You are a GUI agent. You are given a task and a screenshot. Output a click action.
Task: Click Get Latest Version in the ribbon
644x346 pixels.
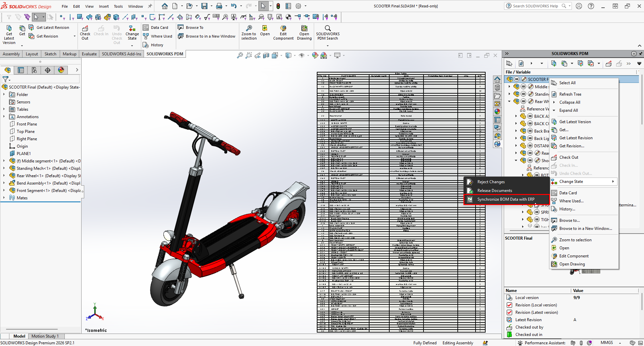point(9,34)
